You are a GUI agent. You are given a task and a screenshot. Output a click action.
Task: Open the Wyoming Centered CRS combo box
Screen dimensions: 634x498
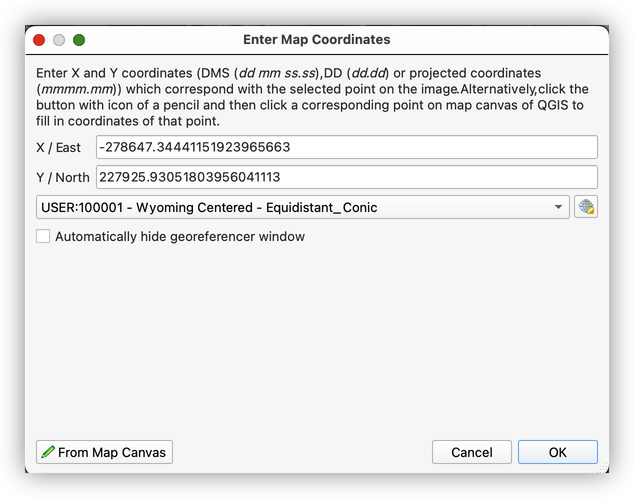coord(300,207)
